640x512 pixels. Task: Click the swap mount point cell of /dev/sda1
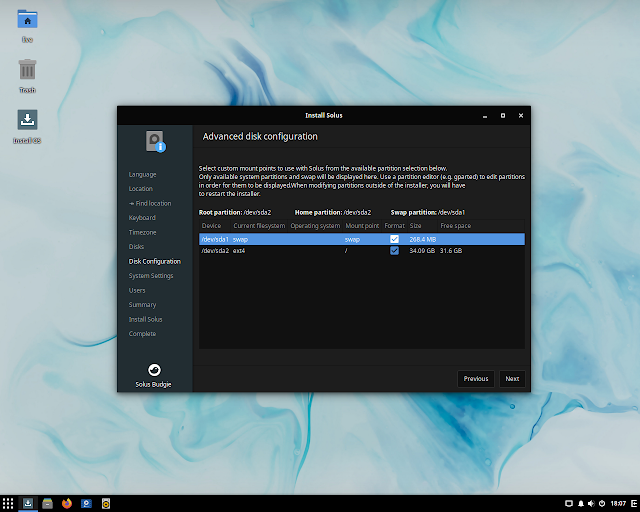(352, 239)
